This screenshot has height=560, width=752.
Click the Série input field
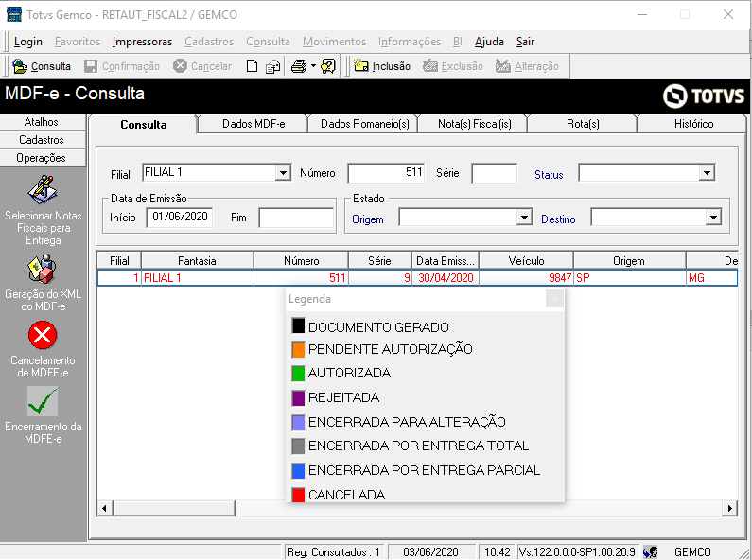click(x=494, y=173)
